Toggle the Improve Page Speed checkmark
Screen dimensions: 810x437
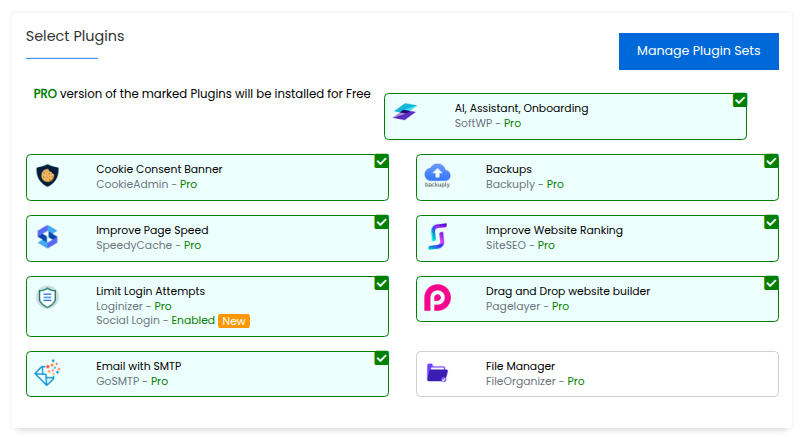tap(382, 222)
